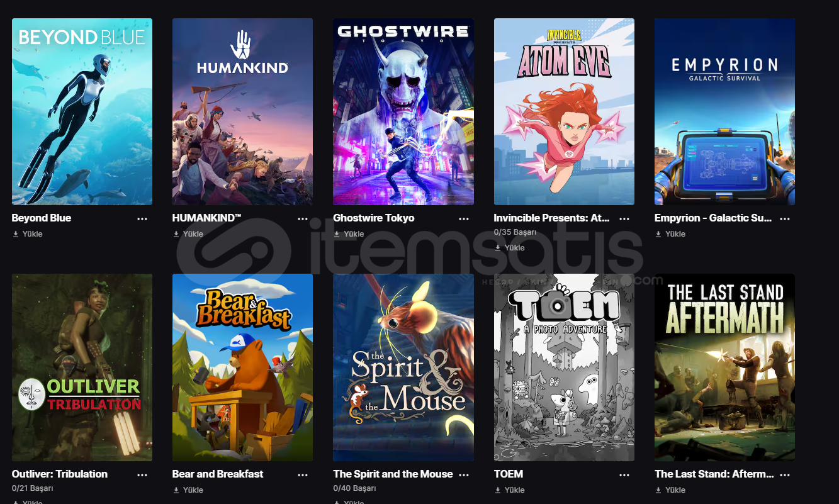Install HUMANKIND with the Yükle button
Screen dimensions: 839x504
point(188,234)
